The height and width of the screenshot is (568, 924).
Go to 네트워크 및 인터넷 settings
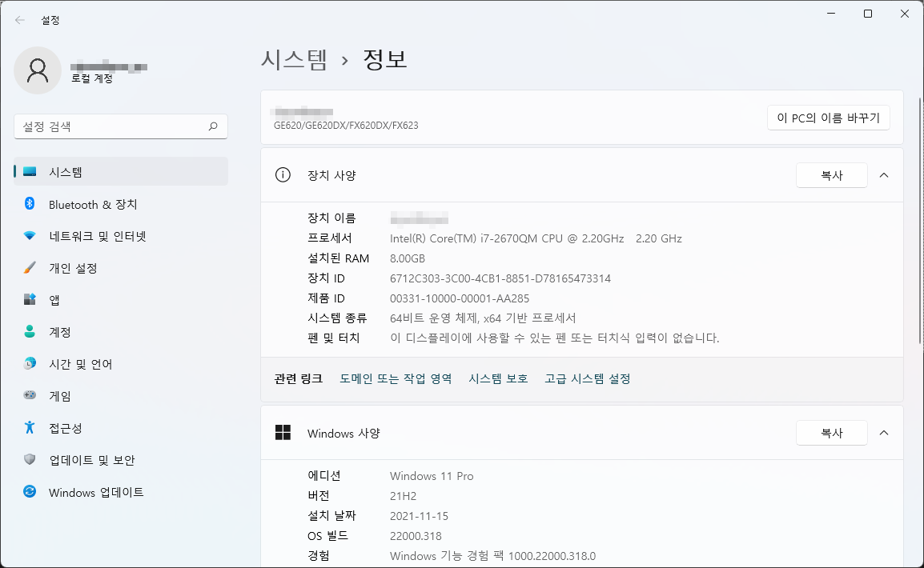point(121,236)
